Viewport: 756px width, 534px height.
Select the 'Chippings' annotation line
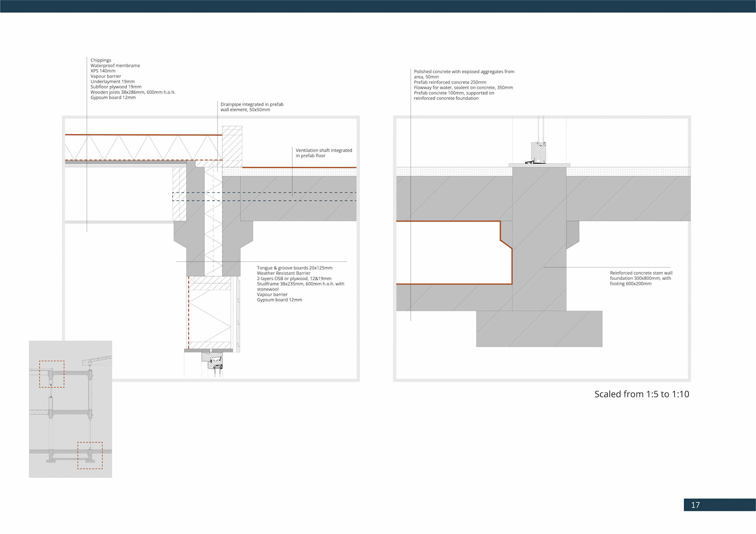click(101, 60)
